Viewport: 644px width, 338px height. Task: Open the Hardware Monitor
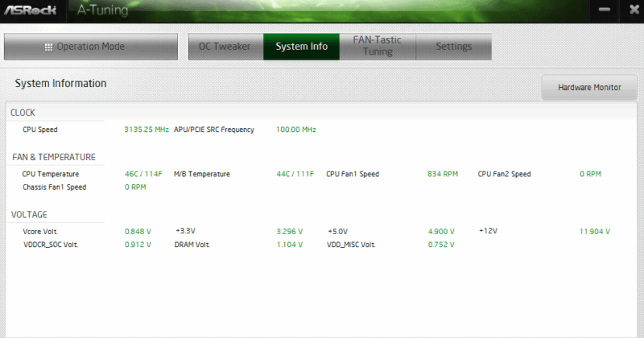(589, 87)
